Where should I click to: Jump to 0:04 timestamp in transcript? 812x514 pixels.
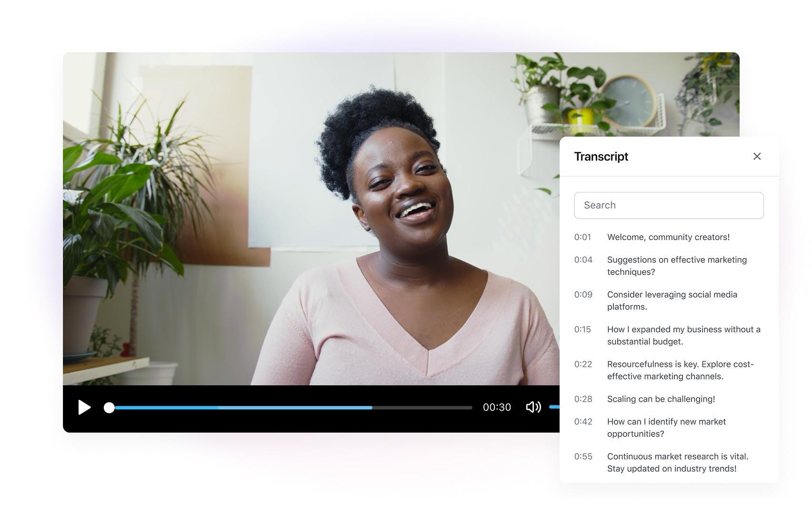pyautogui.click(x=583, y=260)
